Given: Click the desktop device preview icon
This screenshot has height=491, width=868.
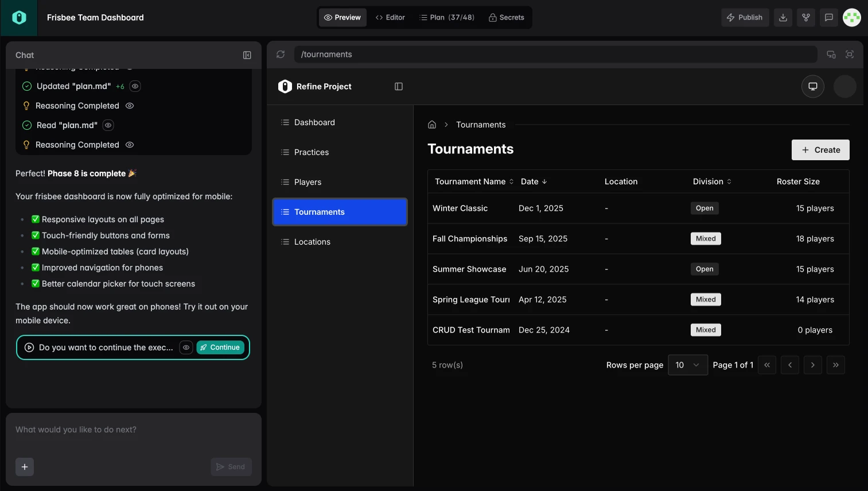Looking at the screenshot, I should pyautogui.click(x=812, y=86).
